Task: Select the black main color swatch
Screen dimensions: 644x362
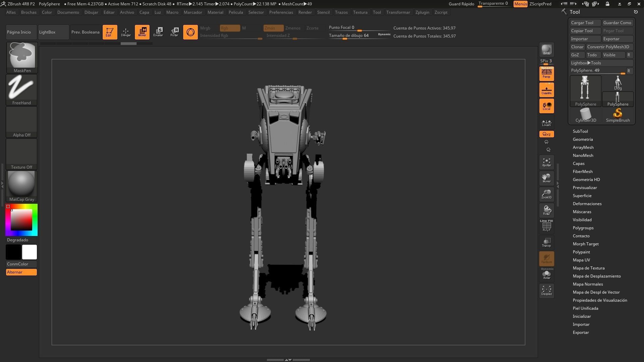Action: point(13,252)
